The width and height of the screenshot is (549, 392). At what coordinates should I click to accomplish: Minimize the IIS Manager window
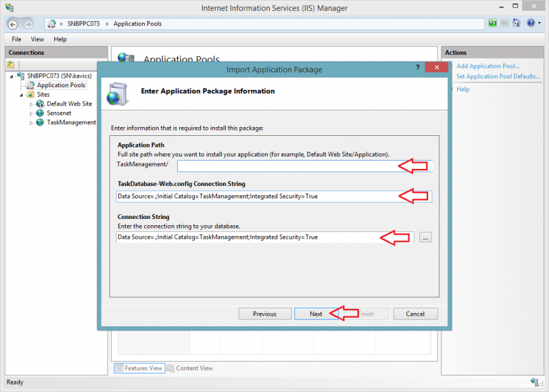pyautogui.click(x=502, y=7)
